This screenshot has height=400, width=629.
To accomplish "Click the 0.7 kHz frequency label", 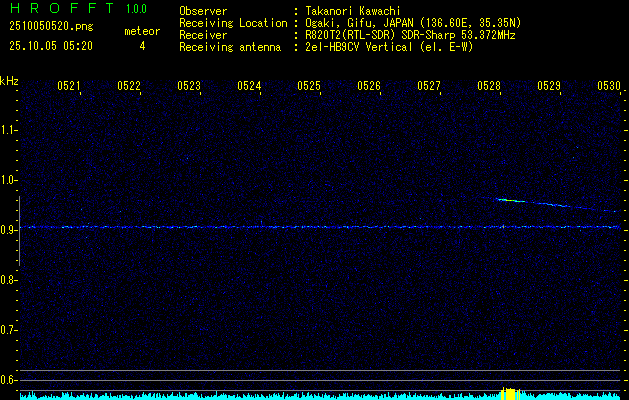I will (x=8, y=330).
